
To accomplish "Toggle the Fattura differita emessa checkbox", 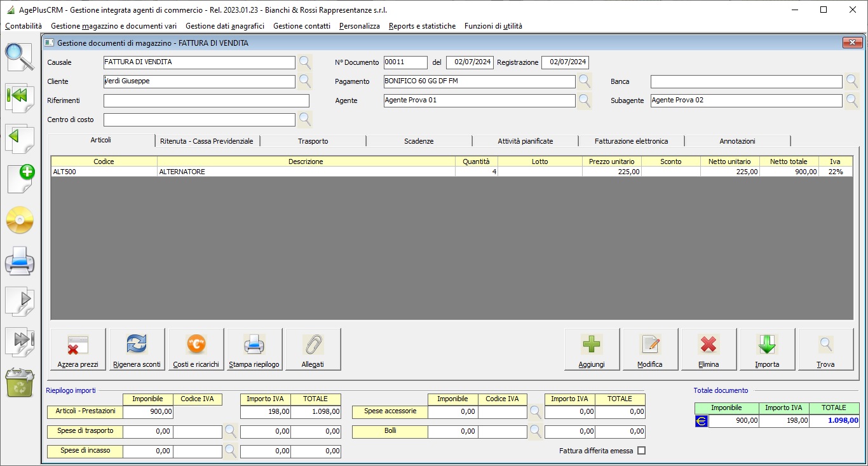I will 641,451.
